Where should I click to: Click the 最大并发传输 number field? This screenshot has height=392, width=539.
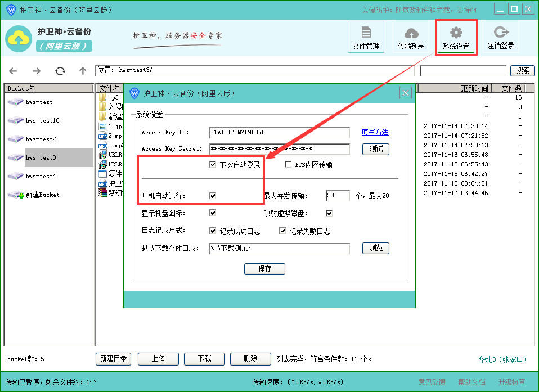(338, 196)
